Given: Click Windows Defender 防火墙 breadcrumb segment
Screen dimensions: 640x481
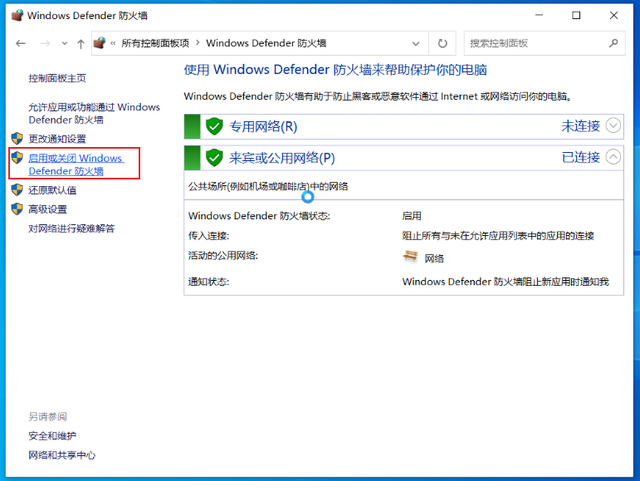Looking at the screenshot, I should [x=266, y=43].
